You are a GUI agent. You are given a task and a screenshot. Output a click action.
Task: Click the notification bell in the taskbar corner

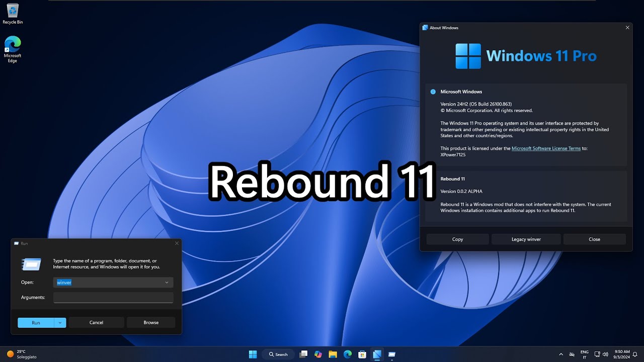tap(634, 354)
